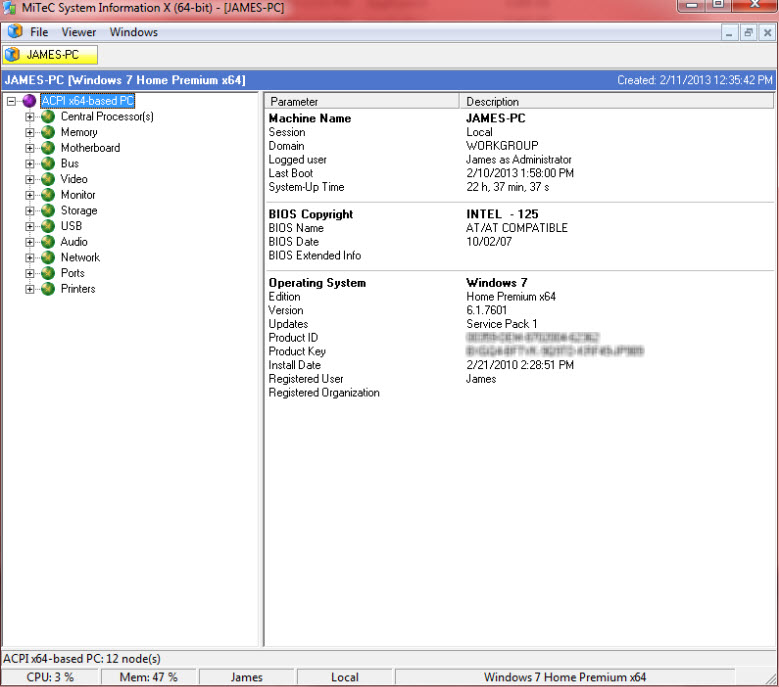The width and height of the screenshot is (779, 687).
Task: Click the green icon beside Network
Action: [x=48, y=258]
